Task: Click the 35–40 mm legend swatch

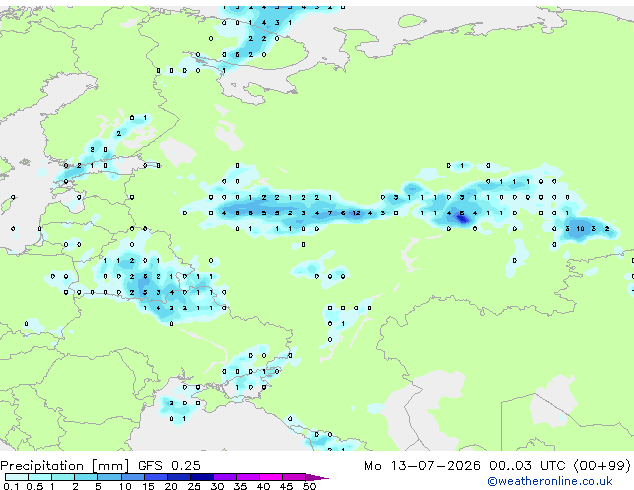Action: point(247,477)
